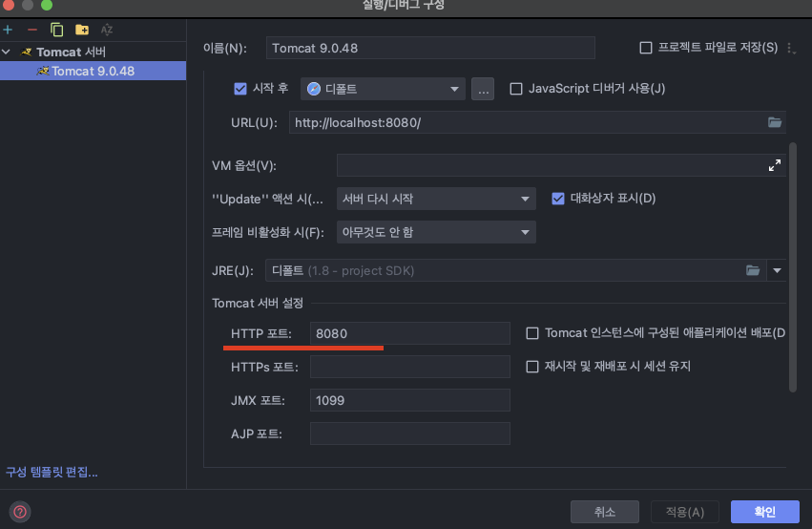Expand the VM 옵션 field editor
The image size is (812, 529).
tap(775, 165)
